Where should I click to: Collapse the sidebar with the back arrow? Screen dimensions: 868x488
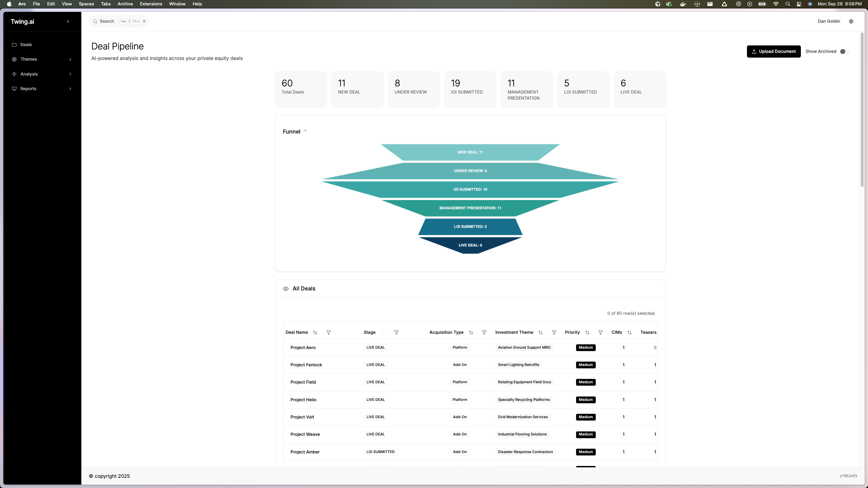68,21
